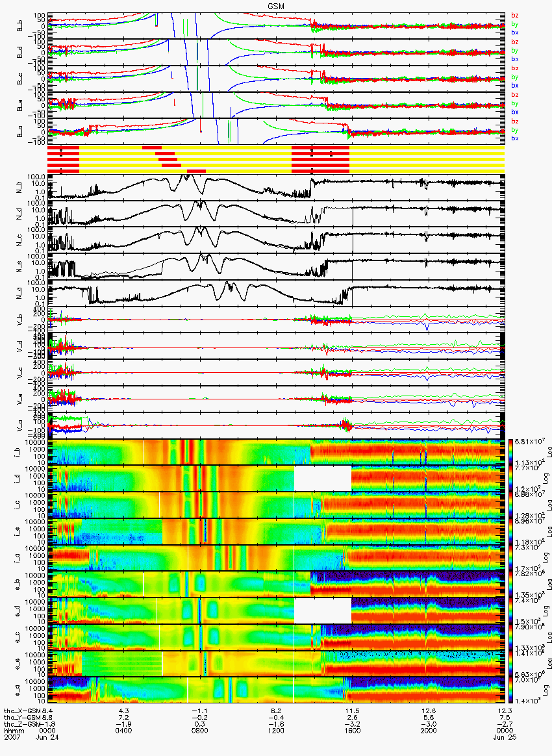Screen dimensions: 552x756
Task: Click the N_a density axis label
Action: (20, 293)
